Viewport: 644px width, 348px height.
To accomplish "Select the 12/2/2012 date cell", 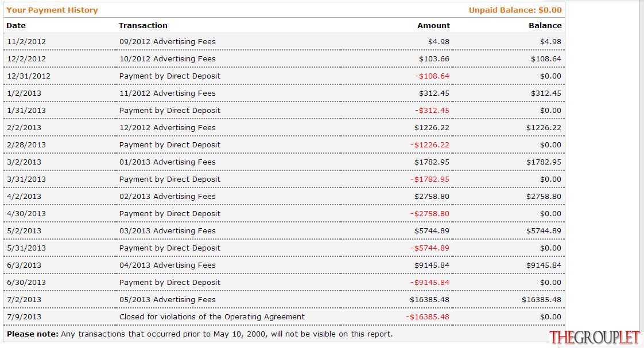I will tap(26, 59).
